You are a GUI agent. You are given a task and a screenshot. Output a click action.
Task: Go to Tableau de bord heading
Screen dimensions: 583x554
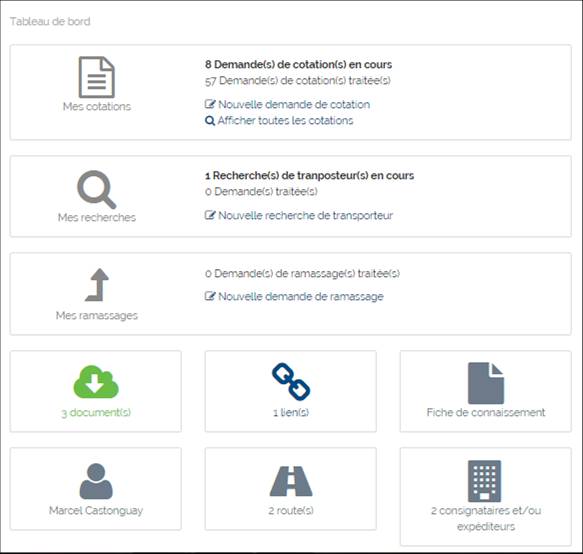[50, 21]
